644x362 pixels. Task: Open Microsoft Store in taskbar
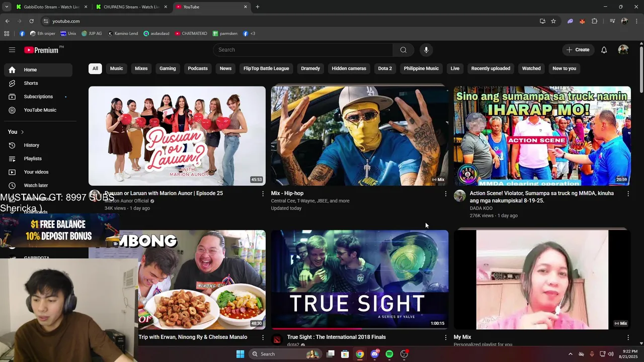coord(345,354)
